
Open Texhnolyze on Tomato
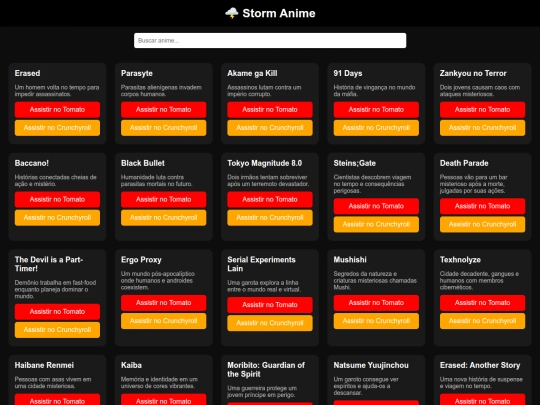coord(482,303)
